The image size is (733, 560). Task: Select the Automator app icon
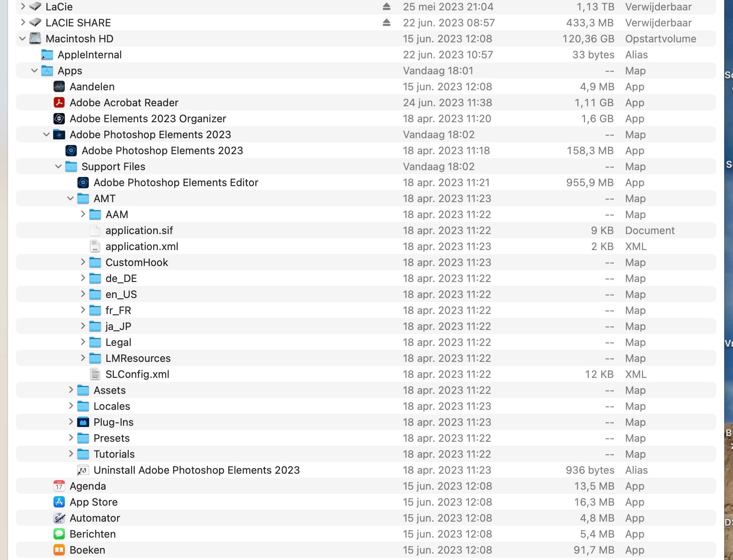59,518
